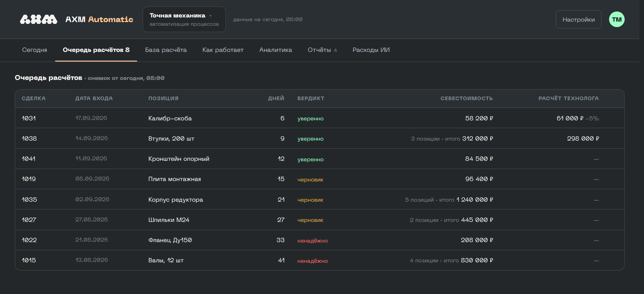Click the 312 000 ₽ cost total
The height and width of the screenshot is (294, 644).
click(x=477, y=139)
